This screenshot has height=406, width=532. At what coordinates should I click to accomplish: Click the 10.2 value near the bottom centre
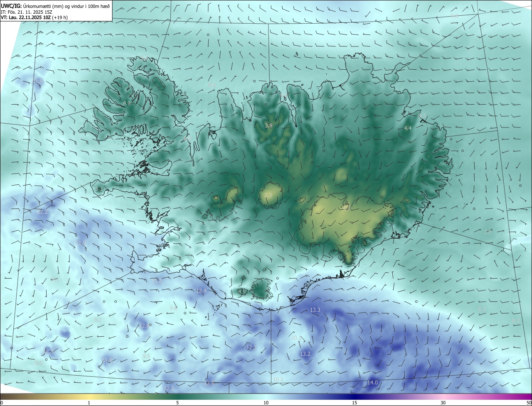(278, 379)
